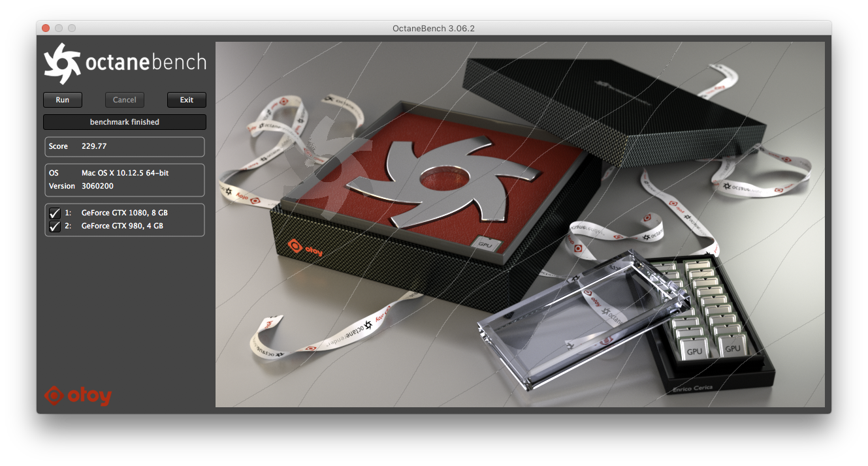Click the Version 3060200 value

pyautogui.click(x=98, y=186)
